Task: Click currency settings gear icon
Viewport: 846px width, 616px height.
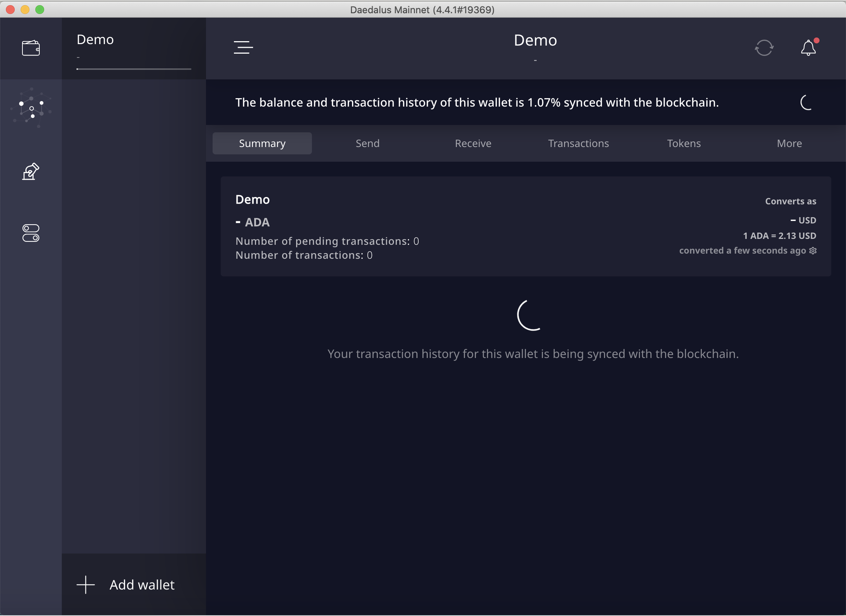Action: pyautogui.click(x=813, y=251)
